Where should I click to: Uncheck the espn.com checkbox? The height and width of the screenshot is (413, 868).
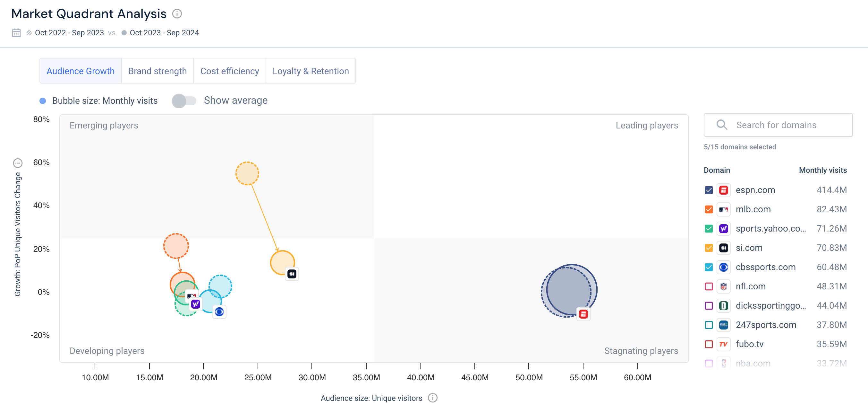[x=709, y=190]
